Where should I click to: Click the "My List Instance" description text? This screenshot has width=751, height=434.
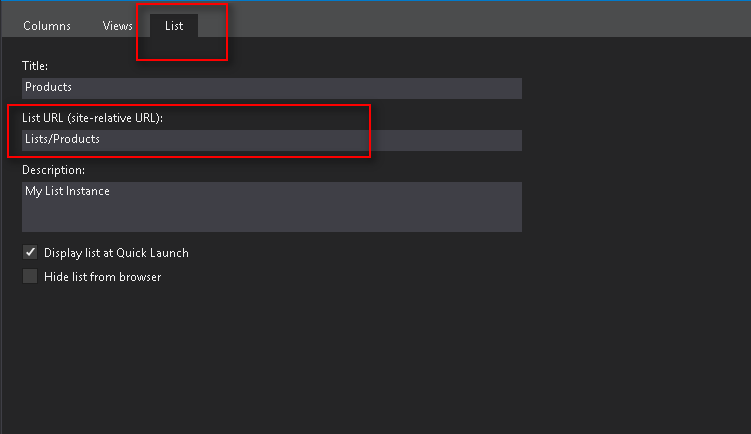pos(67,191)
